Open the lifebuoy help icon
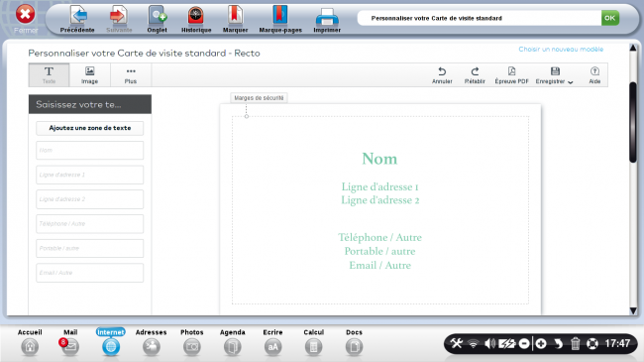Viewport: 644px width, 362px height. coord(592,343)
